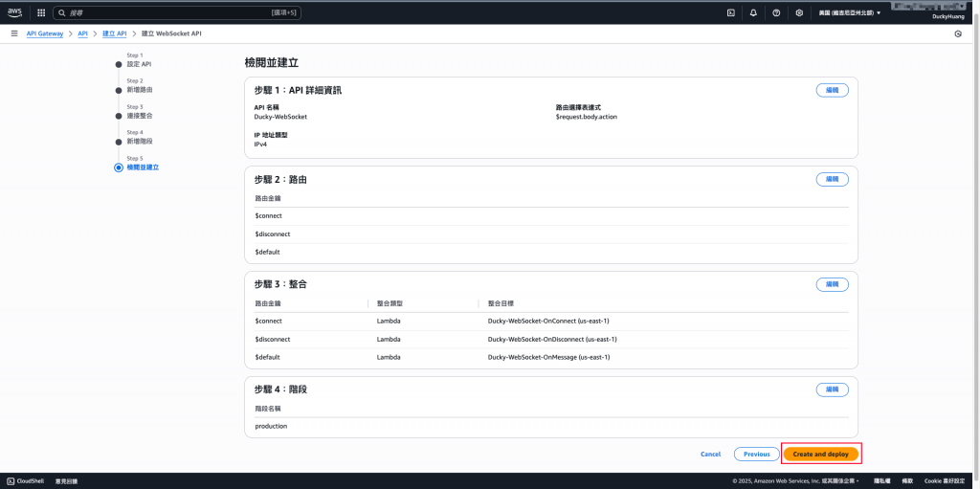This screenshot has width=980, height=489.
Task: Go to API Gateway breadcrumb
Action: point(45,33)
